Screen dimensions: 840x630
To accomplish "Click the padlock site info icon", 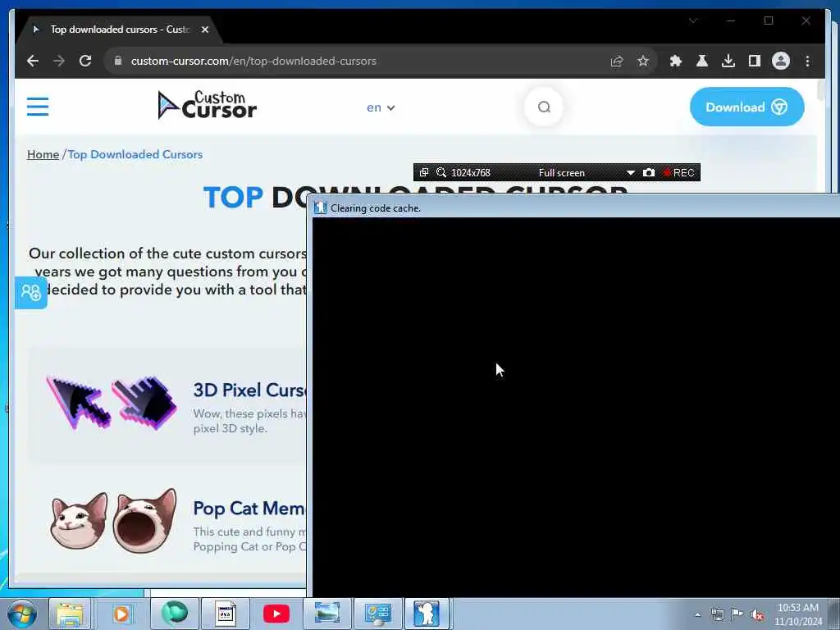I will tap(118, 61).
